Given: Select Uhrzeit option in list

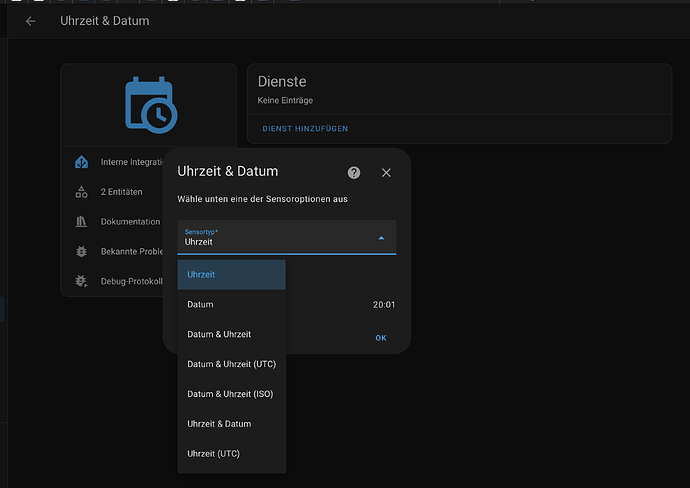Looking at the screenshot, I should [x=231, y=275].
